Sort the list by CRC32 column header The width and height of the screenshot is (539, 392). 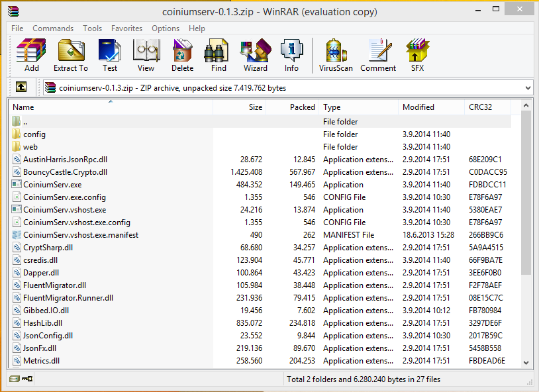[x=487, y=107]
